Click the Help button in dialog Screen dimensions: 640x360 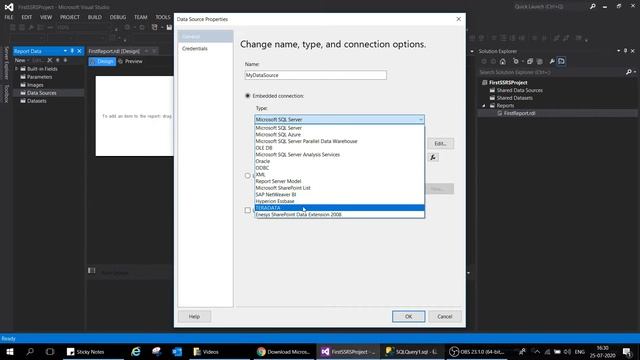194,316
